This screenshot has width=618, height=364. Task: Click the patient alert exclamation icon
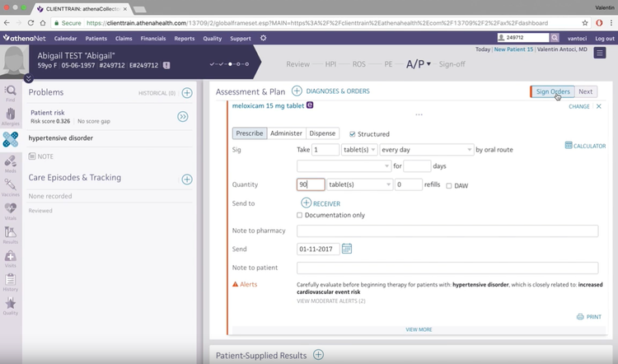tap(166, 65)
